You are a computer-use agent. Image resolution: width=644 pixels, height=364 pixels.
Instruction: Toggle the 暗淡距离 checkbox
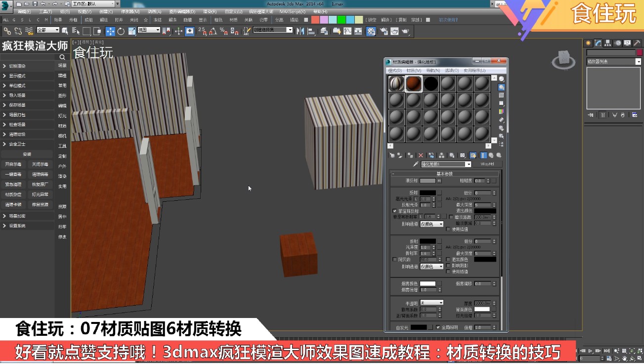coord(451,217)
